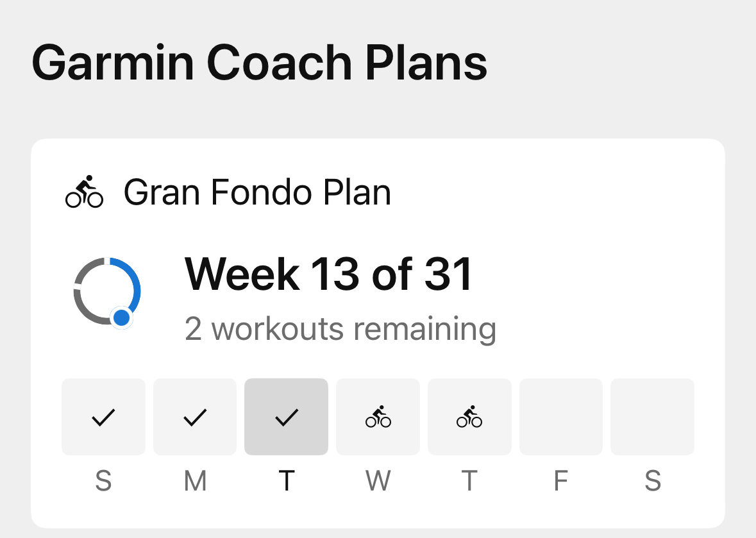Click the blue dot on the progress ring
The width and height of the screenshot is (756, 538).
[x=121, y=317]
